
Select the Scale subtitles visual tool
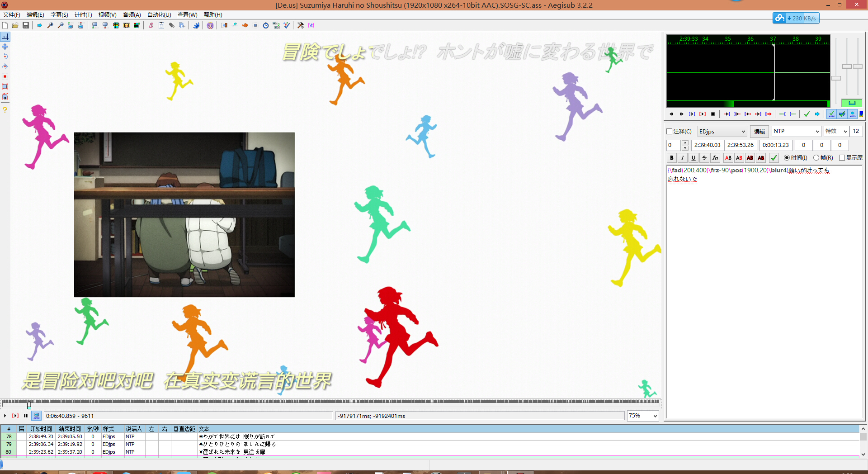pyautogui.click(x=5, y=76)
